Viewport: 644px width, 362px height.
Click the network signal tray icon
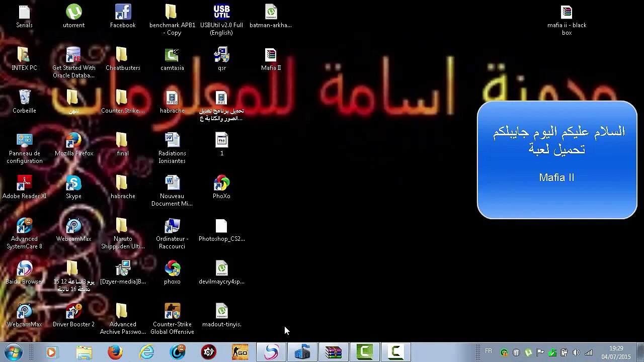coord(588,352)
